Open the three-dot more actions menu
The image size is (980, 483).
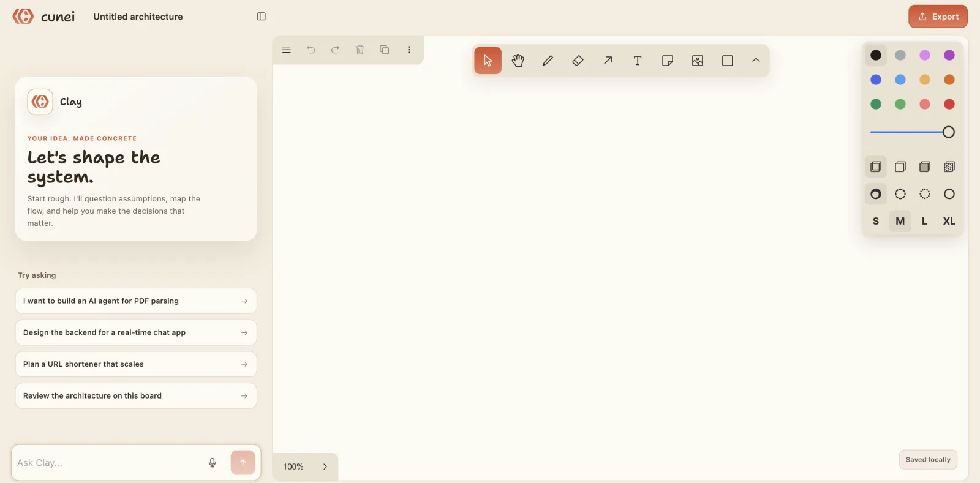[x=409, y=50]
